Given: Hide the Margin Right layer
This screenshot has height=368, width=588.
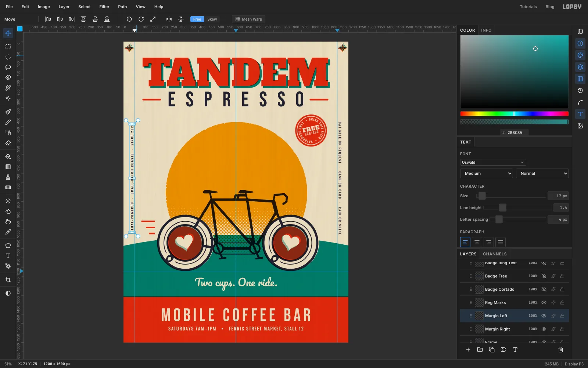Looking at the screenshot, I should coord(544,329).
